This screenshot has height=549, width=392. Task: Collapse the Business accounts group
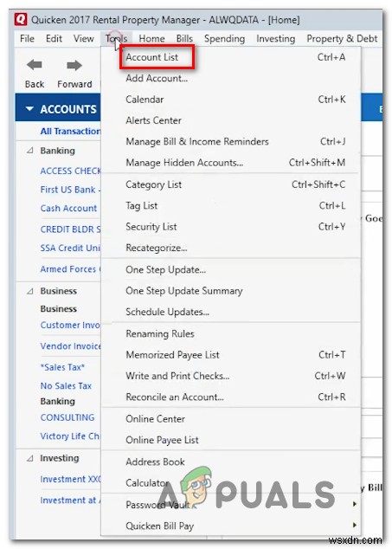pyautogui.click(x=30, y=291)
